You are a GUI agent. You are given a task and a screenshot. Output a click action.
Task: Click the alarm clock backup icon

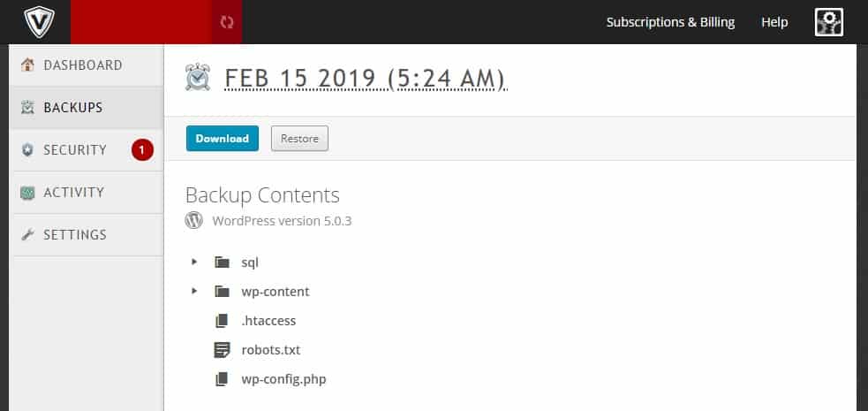[x=198, y=78]
